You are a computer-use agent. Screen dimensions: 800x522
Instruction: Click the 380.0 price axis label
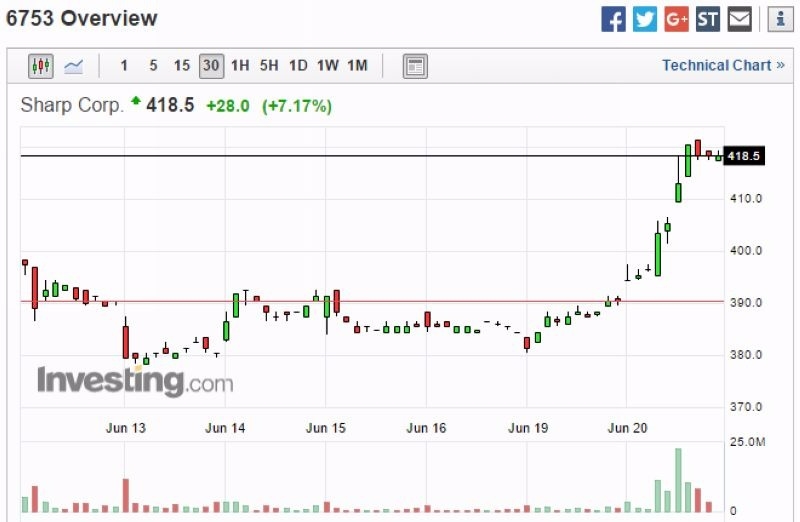[746, 355]
